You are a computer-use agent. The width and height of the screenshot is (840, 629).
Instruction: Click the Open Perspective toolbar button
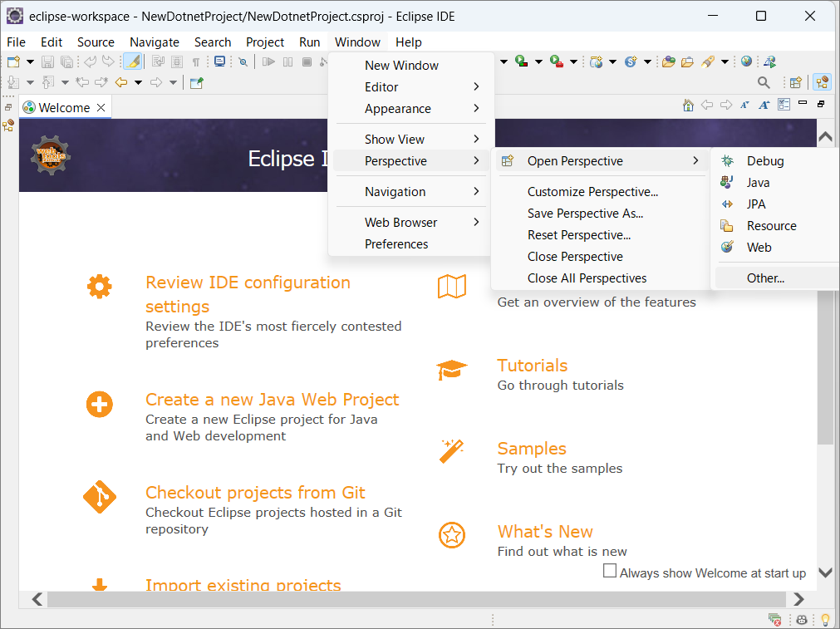pos(795,82)
